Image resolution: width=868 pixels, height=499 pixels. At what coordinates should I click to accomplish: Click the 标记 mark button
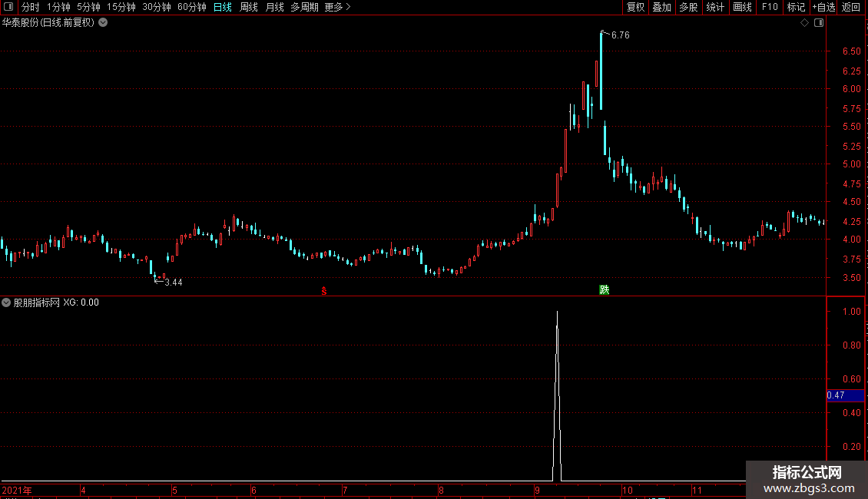pos(796,7)
